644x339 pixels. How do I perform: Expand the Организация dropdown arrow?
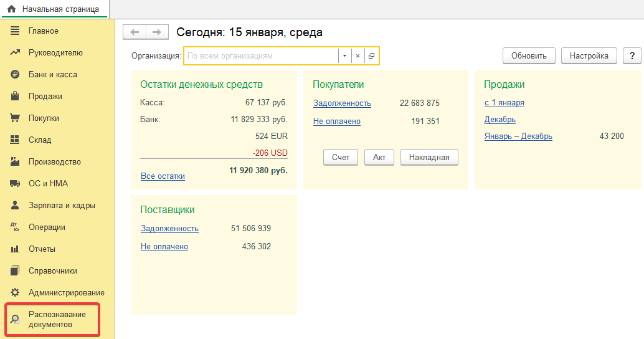[344, 56]
